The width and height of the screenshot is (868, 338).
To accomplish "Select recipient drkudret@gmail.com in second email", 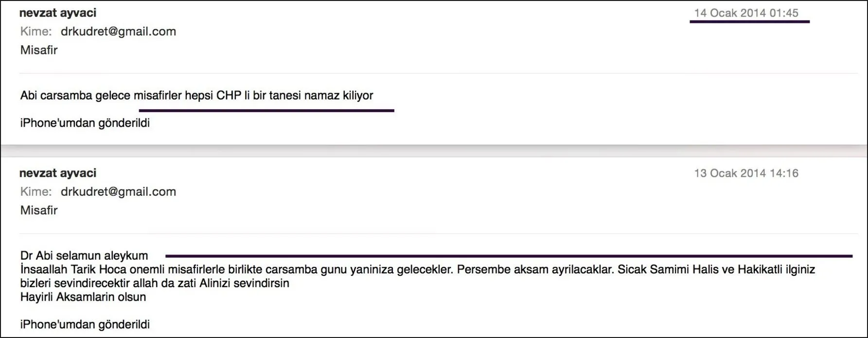I will [118, 192].
